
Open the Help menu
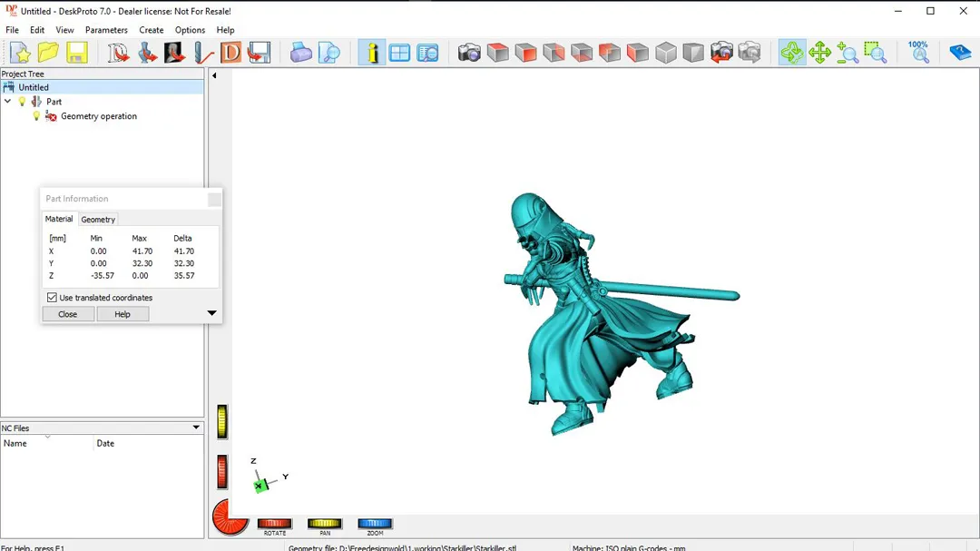[x=225, y=30]
